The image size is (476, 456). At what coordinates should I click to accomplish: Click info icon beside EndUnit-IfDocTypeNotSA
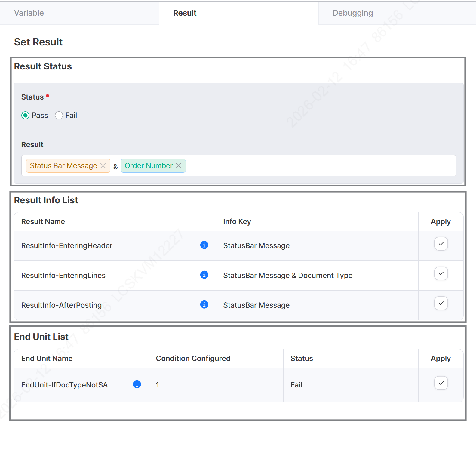tap(137, 384)
